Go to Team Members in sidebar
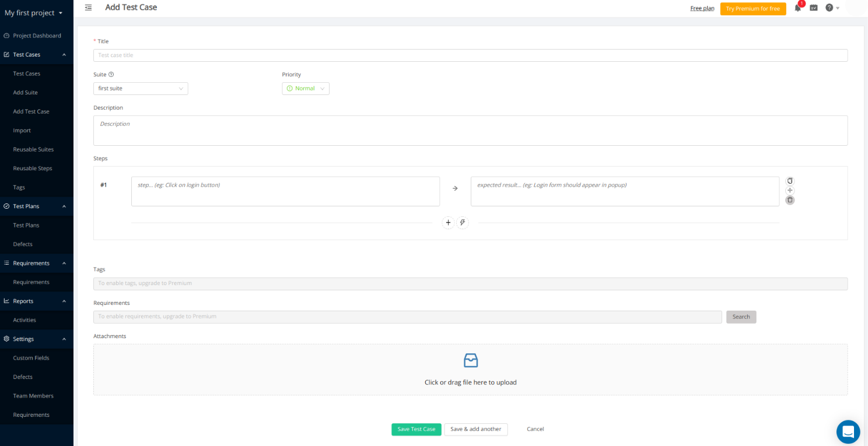The width and height of the screenshot is (868, 446). point(33,396)
